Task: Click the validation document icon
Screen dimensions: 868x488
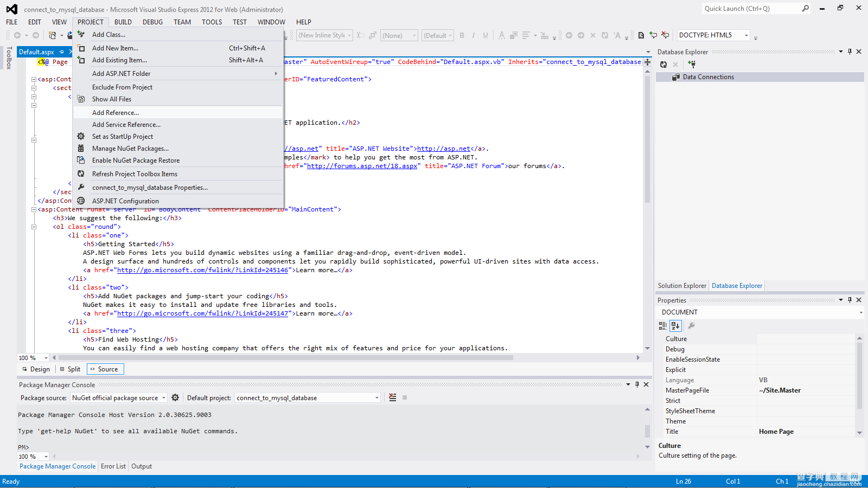Action: (x=641, y=35)
